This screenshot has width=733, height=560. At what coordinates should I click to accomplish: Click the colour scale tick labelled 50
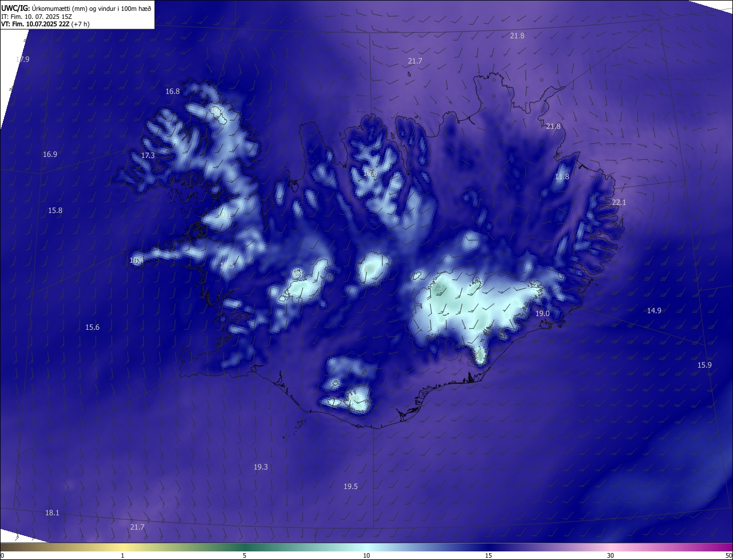(x=728, y=555)
